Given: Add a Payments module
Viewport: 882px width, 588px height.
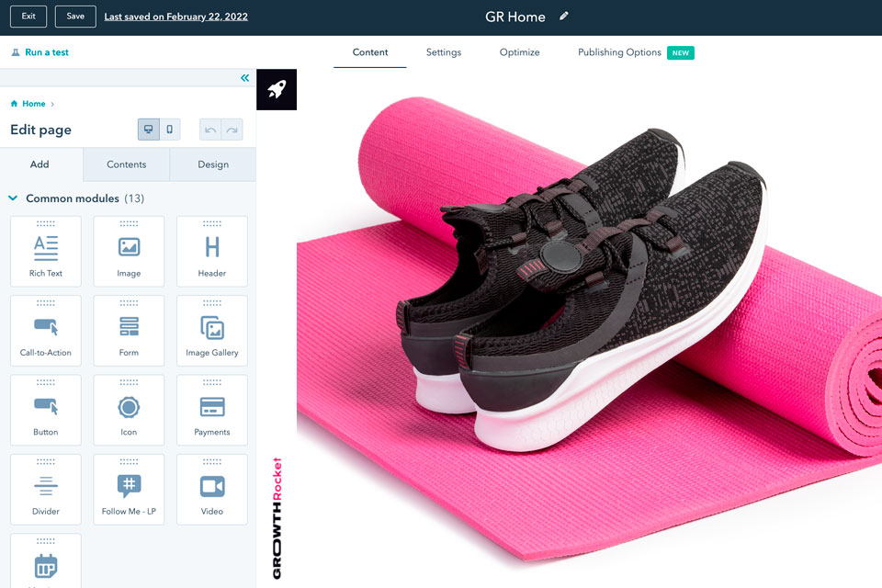Looking at the screenshot, I should [211, 410].
